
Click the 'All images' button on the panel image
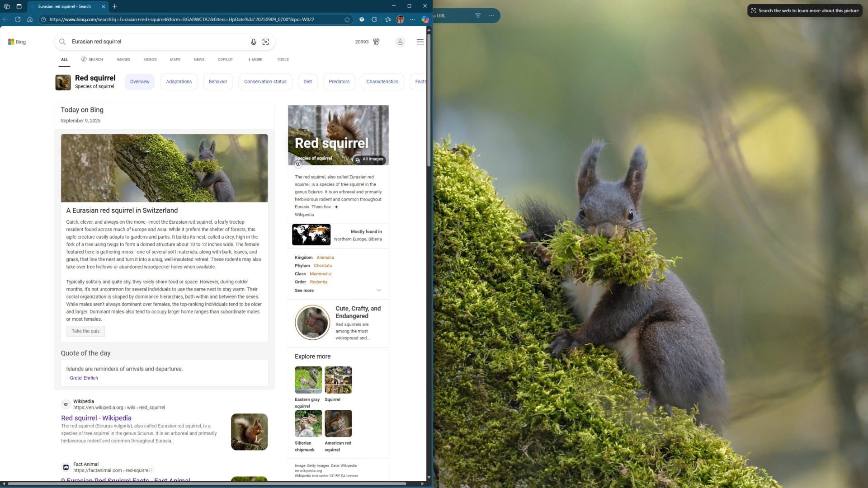pos(369,159)
